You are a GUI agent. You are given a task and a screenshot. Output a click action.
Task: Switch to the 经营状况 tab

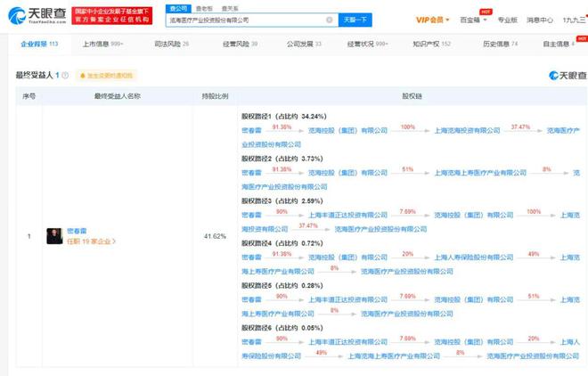point(367,44)
